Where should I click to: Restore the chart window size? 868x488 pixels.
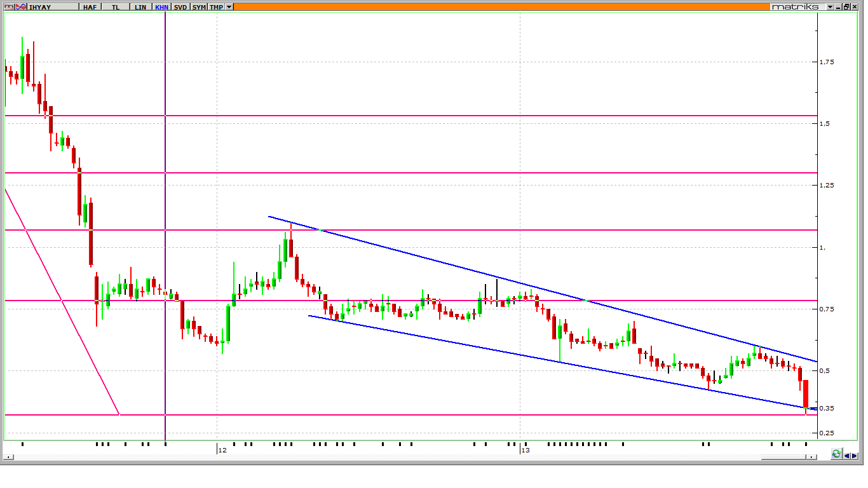coord(846,7)
